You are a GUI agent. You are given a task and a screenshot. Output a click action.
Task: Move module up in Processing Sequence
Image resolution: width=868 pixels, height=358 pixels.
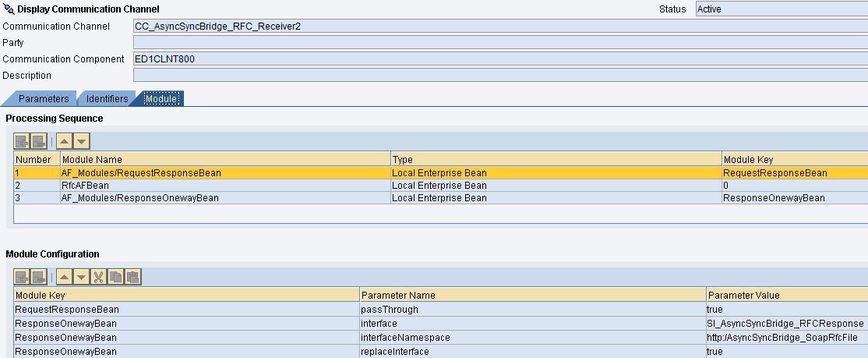click(x=65, y=141)
